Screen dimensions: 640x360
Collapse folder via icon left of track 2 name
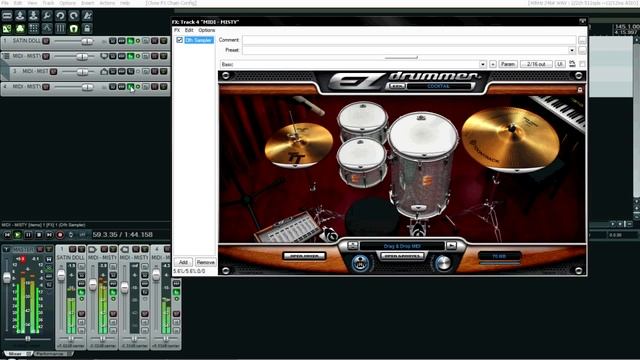(6, 56)
